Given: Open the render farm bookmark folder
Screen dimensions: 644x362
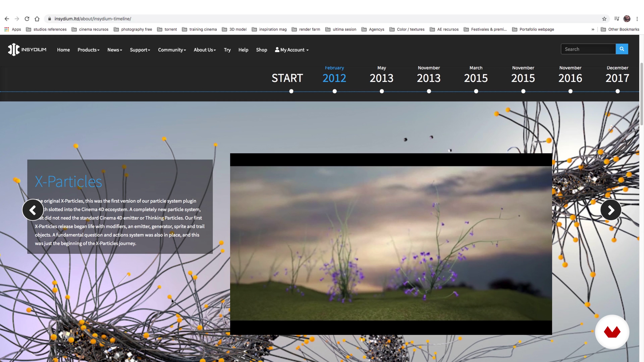Looking at the screenshot, I should pyautogui.click(x=306, y=29).
